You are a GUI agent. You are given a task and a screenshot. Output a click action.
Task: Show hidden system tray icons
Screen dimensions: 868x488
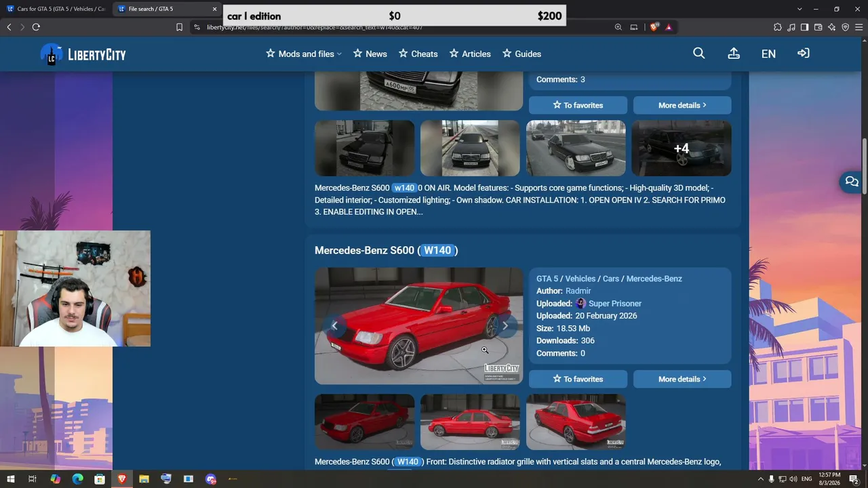click(760, 479)
